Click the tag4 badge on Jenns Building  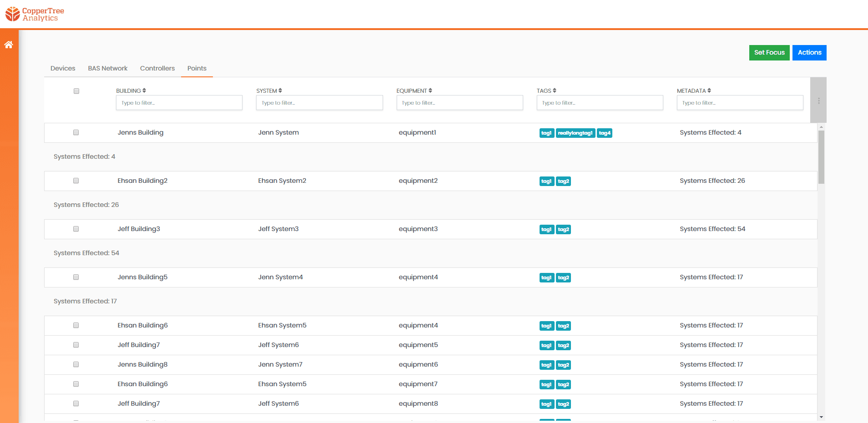pyautogui.click(x=605, y=133)
